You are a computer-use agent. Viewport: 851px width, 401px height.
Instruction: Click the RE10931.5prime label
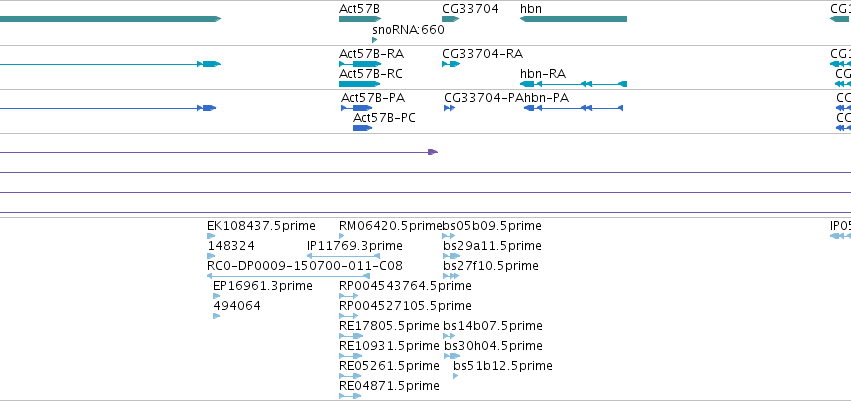389,346
